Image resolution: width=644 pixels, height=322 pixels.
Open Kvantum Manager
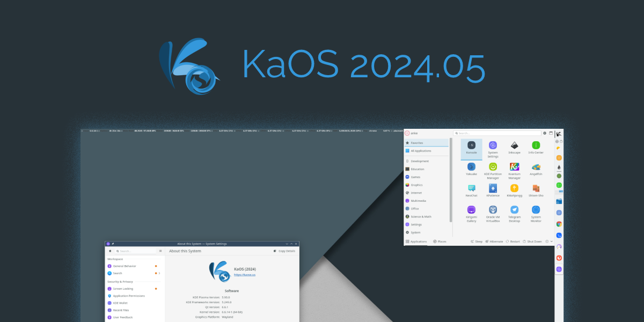point(514,168)
